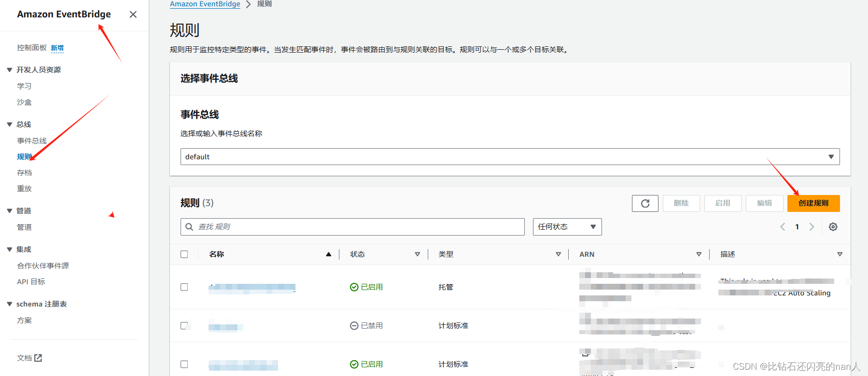
Task: Collapse the 集成 section
Action: (9, 250)
